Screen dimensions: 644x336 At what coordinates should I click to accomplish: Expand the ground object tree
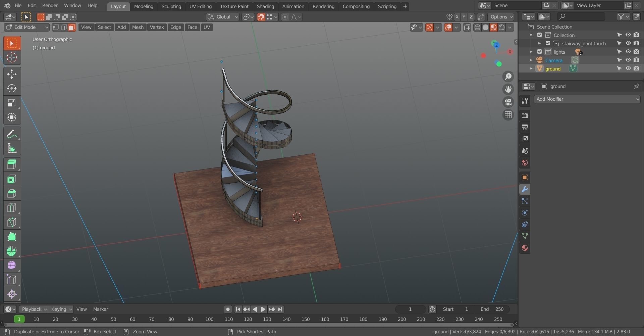(531, 68)
